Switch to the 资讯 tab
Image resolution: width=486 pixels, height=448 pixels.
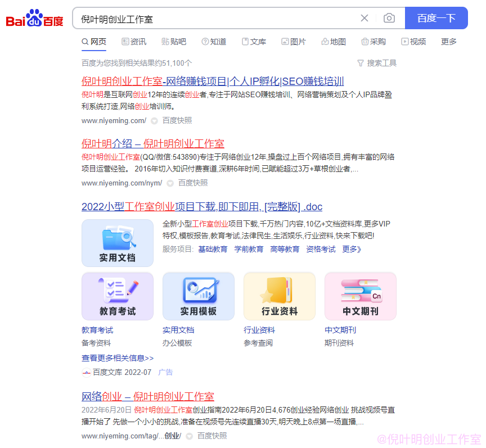point(134,42)
